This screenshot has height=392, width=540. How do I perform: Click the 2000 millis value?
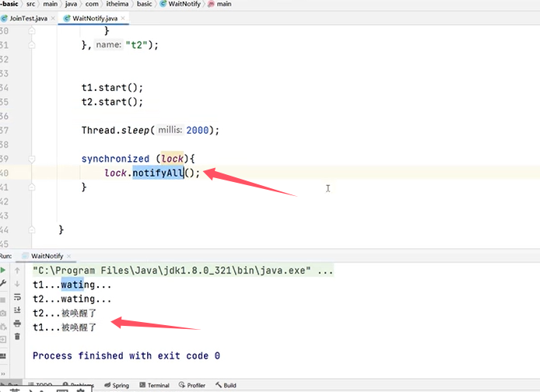pos(198,130)
